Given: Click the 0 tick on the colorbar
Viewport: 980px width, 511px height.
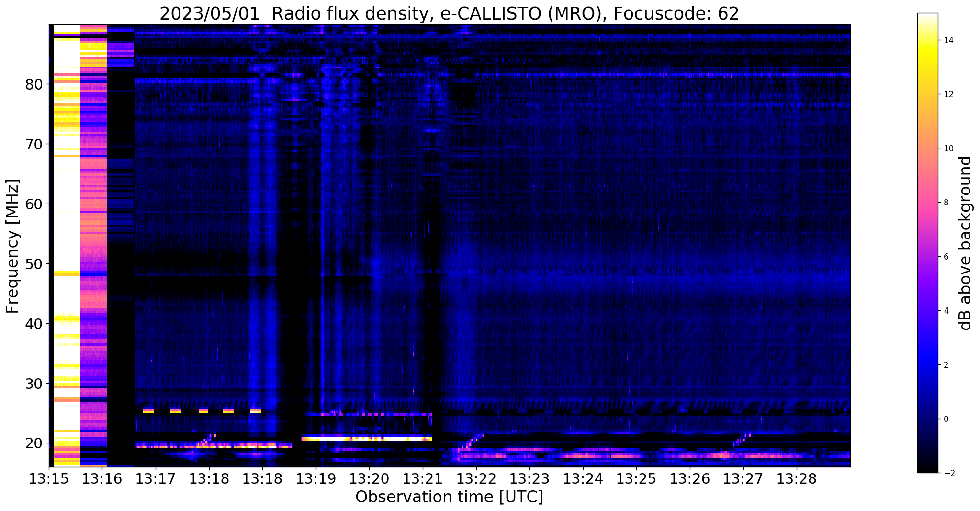Looking at the screenshot, I should tap(946, 419).
